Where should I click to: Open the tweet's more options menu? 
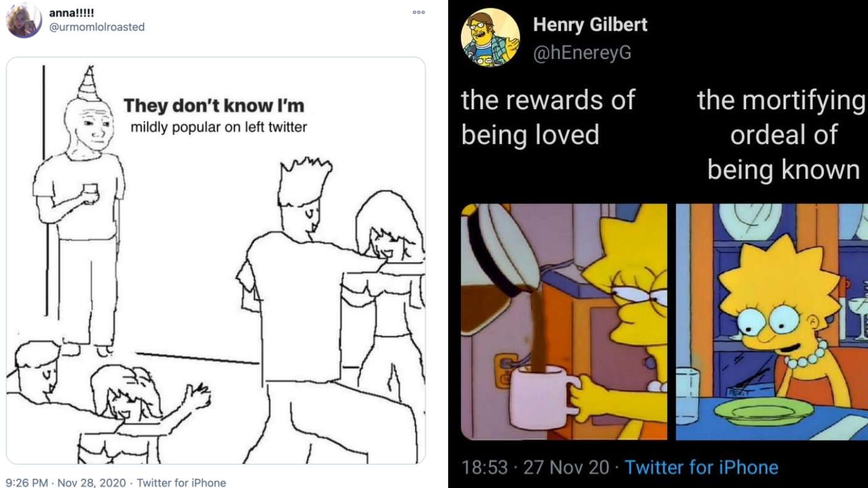[x=419, y=13]
